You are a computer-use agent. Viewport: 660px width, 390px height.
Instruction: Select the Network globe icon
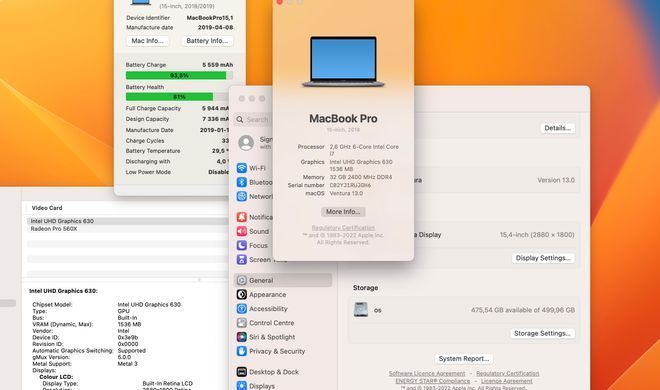click(x=242, y=196)
